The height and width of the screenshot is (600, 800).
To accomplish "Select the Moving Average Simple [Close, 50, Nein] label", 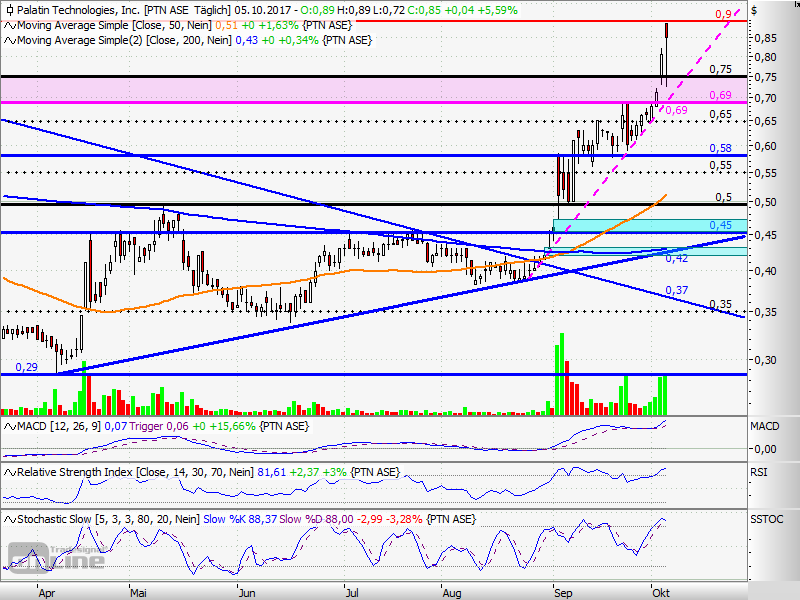I will pos(114,26).
